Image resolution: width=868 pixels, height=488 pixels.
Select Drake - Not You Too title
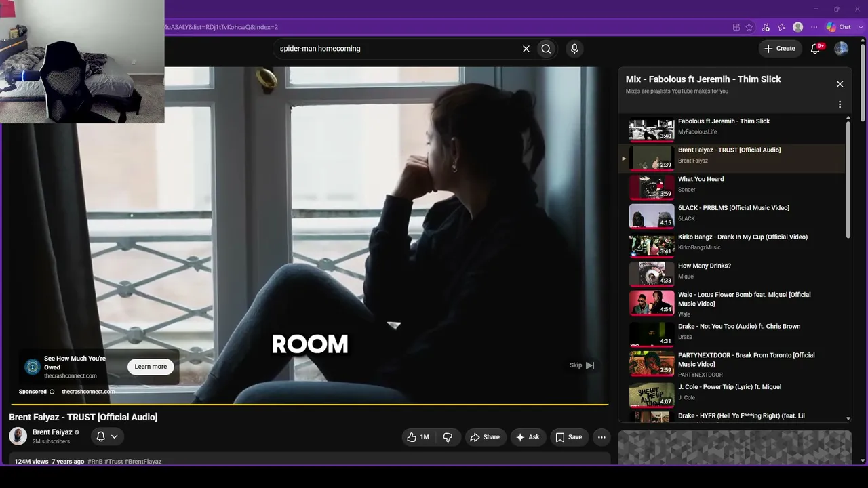point(739,326)
